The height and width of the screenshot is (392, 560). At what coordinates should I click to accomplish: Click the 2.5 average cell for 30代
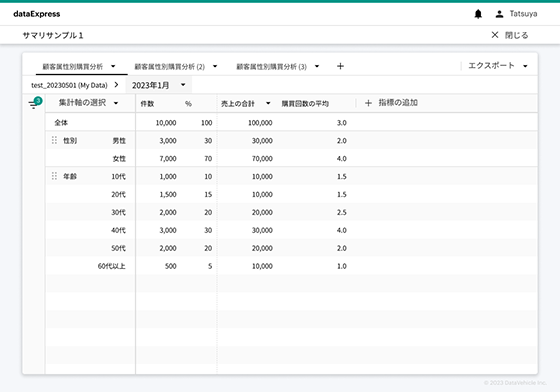pos(341,212)
